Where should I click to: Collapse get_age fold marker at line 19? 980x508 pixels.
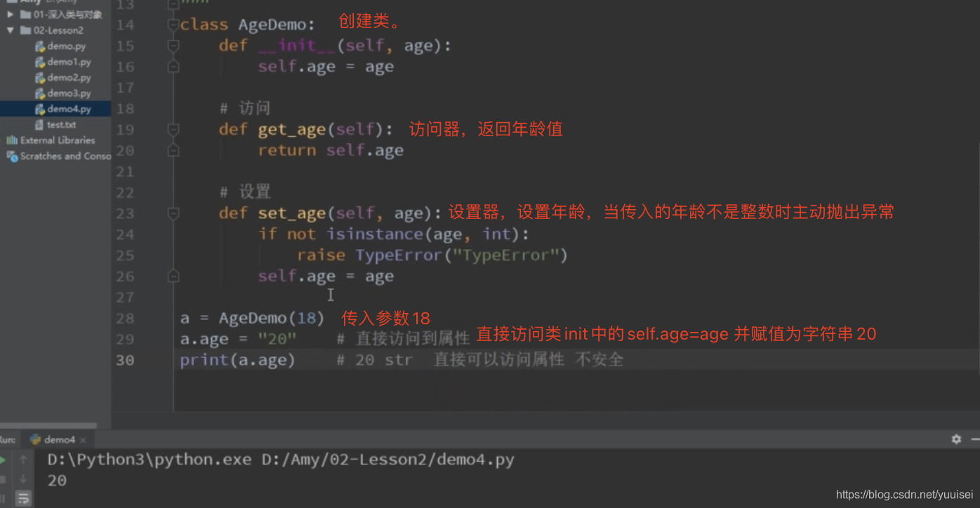(173, 130)
